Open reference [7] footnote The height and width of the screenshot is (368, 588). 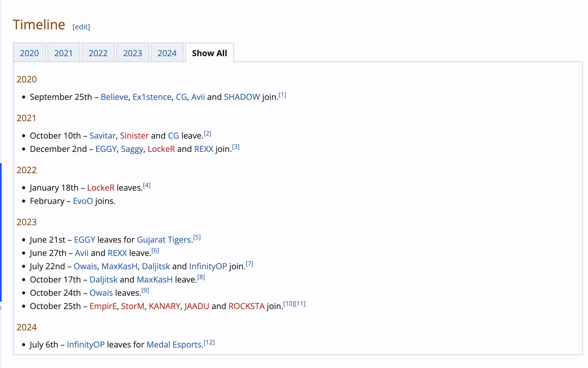pyautogui.click(x=250, y=264)
